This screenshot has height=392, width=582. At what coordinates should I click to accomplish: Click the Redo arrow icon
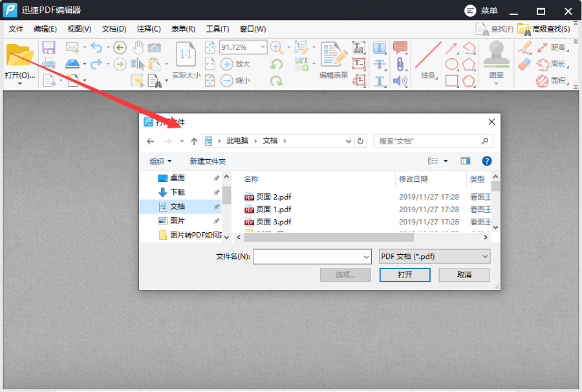[x=96, y=64]
